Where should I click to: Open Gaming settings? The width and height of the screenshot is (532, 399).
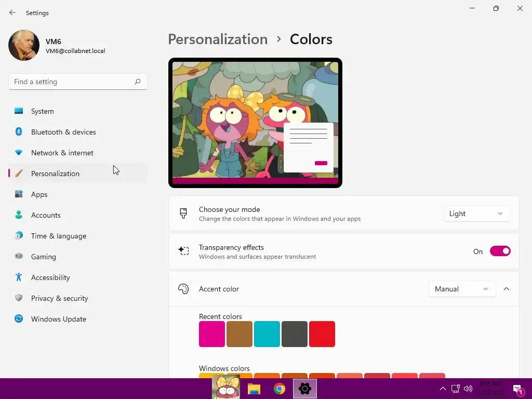pos(78,257)
